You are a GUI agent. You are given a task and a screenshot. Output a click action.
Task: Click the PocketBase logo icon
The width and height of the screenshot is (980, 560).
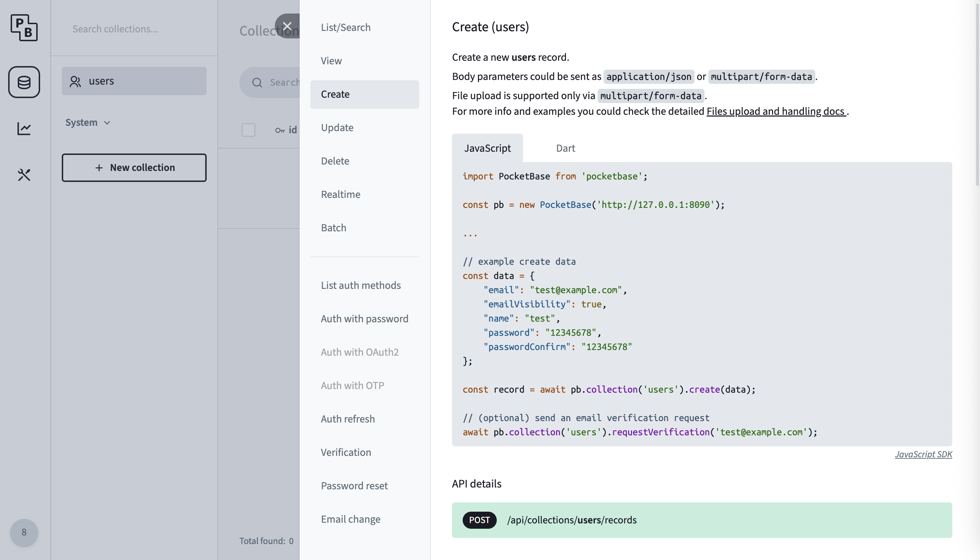point(24,28)
